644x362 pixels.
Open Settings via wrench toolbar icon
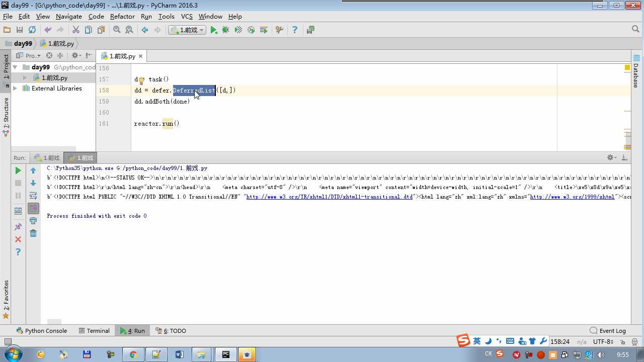point(279,30)
